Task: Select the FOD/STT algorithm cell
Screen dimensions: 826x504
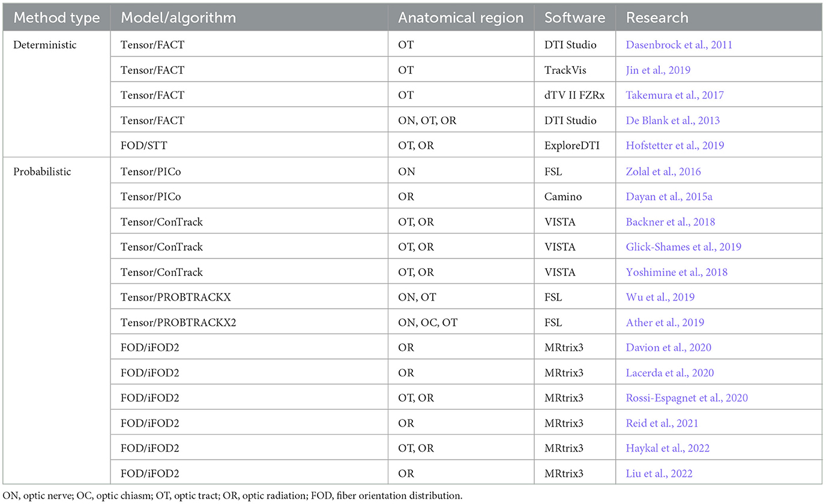Action: 249,145
